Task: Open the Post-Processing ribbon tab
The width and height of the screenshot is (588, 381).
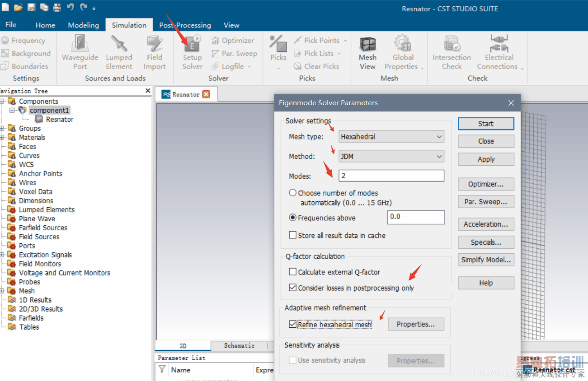Action: (185, 25)
